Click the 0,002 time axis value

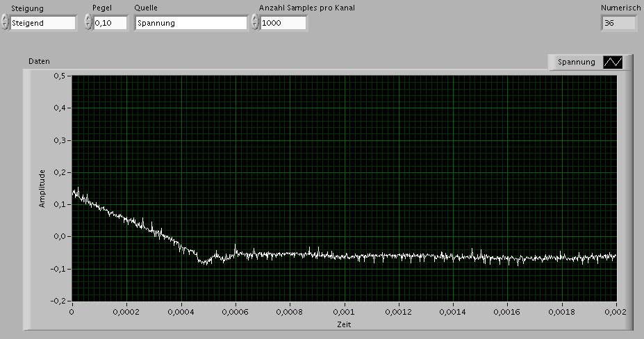point(615,312)
